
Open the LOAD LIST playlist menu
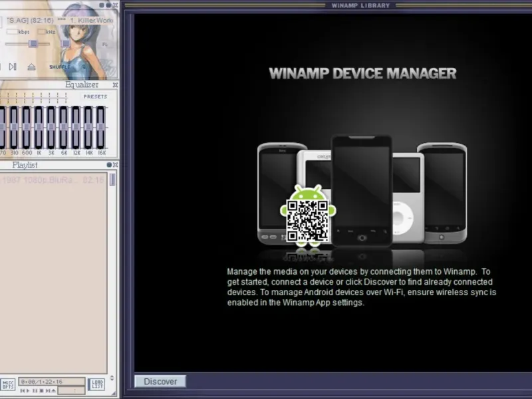pos(97,384)
